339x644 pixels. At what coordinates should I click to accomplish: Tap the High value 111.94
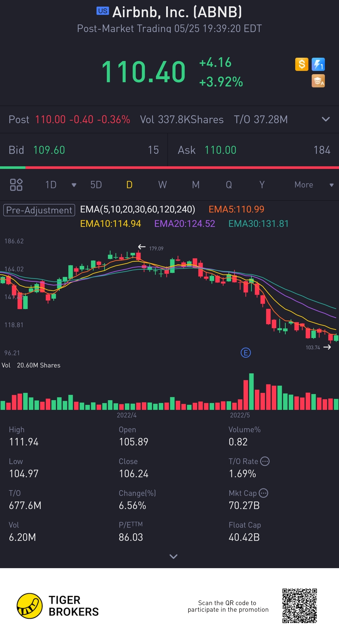pyautogui.click(x=24, y=442)
